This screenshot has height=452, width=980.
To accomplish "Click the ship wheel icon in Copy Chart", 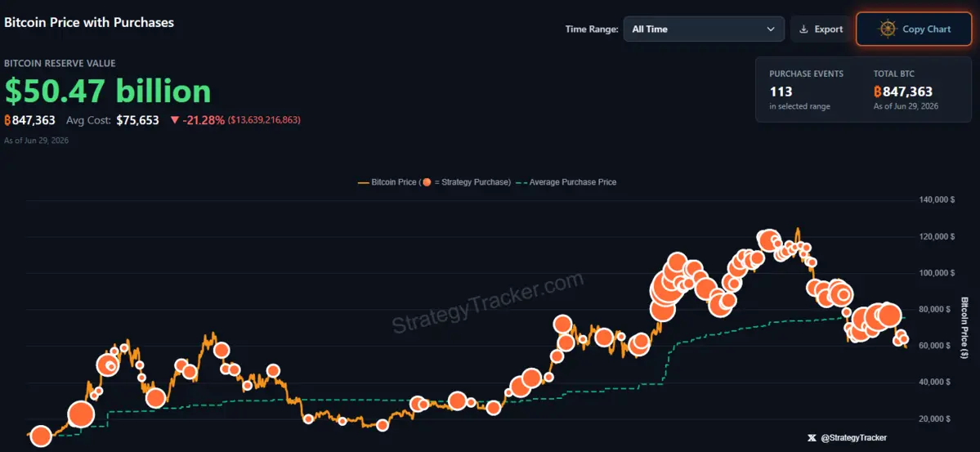I will (x=888, y=29).
